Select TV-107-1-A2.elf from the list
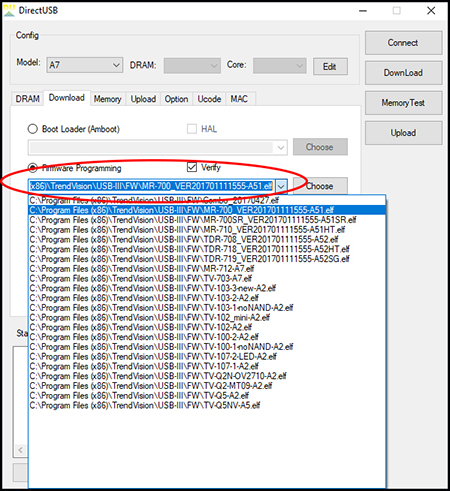 pos(207,366)
